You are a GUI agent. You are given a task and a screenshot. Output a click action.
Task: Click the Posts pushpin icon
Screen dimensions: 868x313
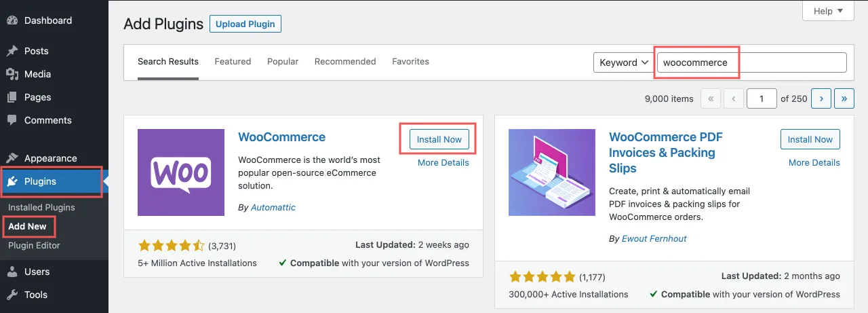click(x=12, y=51)
